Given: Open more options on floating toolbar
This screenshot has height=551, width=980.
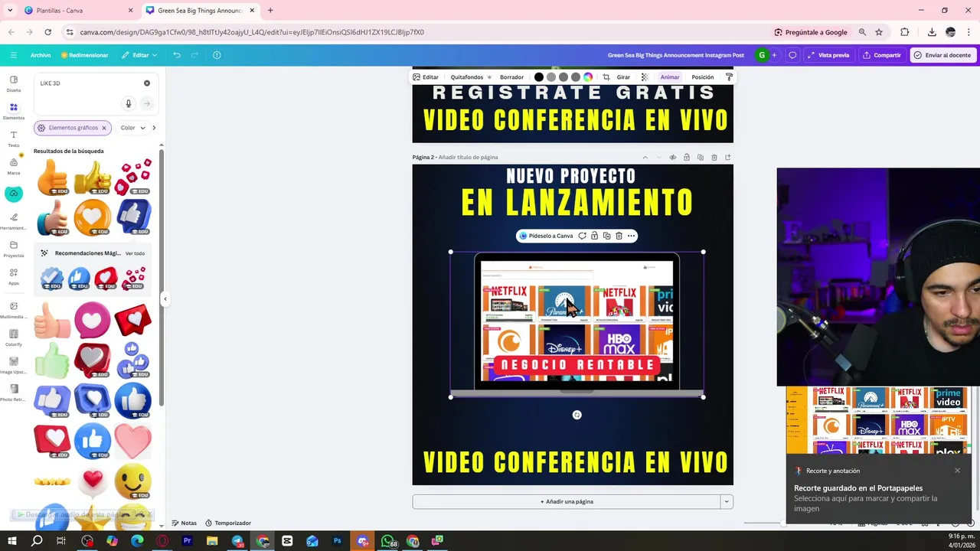Looking at the screenshot, I should (x=631, y=236).
